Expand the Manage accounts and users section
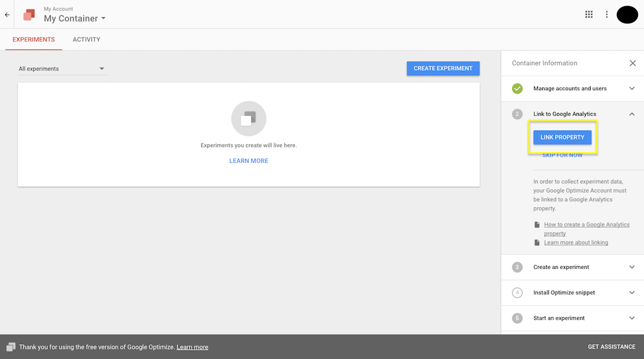Image resolution: width=644 pixels, height=359 pixels. pos(632,88)
